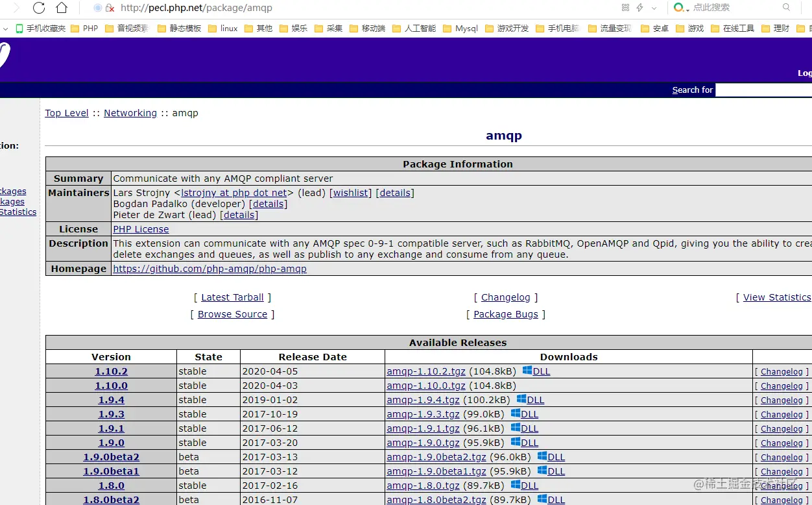
Task: Open the 手机收藏夹 bookmark
Action: click(x=41, y=29)
